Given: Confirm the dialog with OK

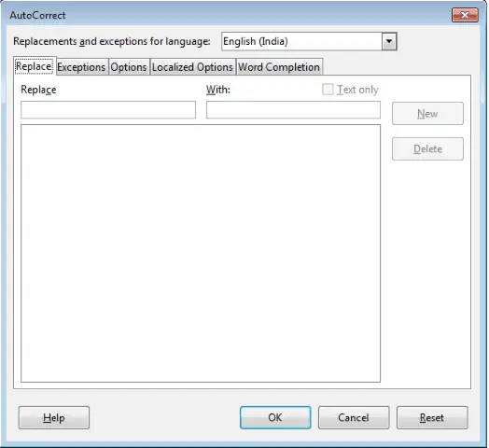Looking at the screenshot, I should click(x=275, y=417).
